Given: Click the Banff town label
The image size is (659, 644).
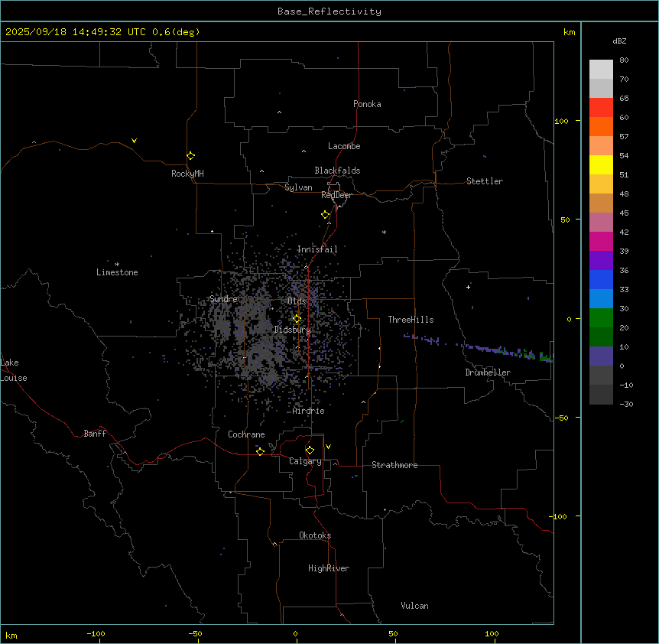Looking at the screenshot, I should pyautogui.click(x=95, y=434).
